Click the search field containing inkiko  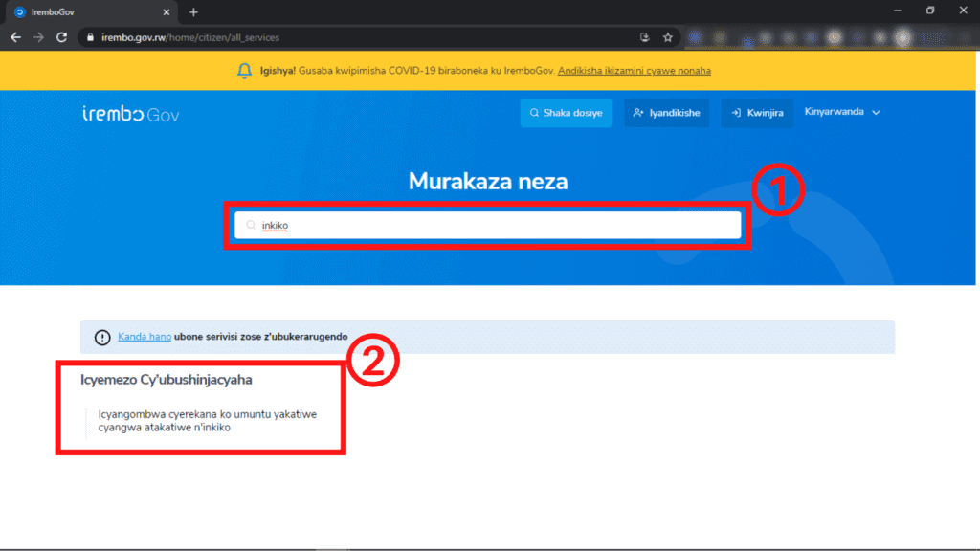coord(487,225)
